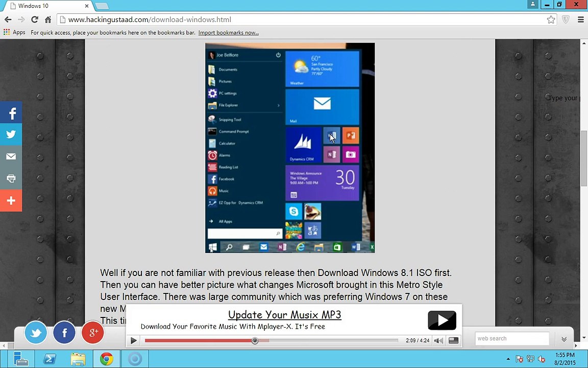Open Server Manager from the taskbar
This screenshot has height=368, width=588.
click(x=20, y=359)
